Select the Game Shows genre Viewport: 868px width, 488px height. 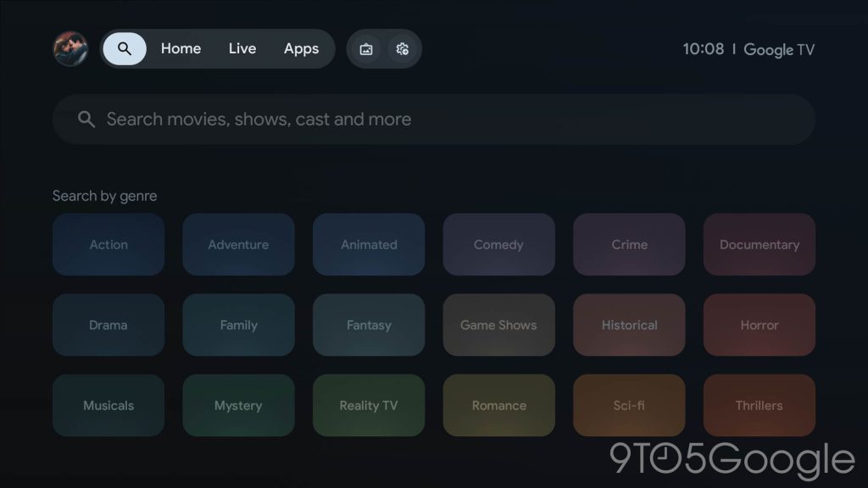[x=498, y=325]
